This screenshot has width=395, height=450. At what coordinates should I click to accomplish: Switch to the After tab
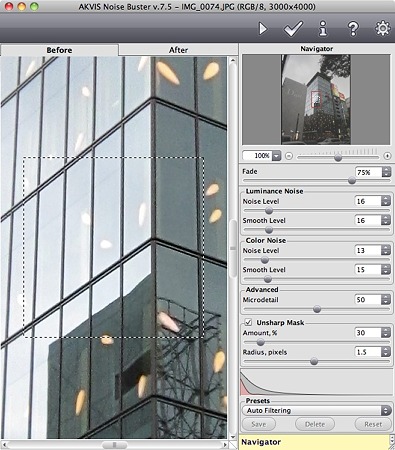pos(178,50)
